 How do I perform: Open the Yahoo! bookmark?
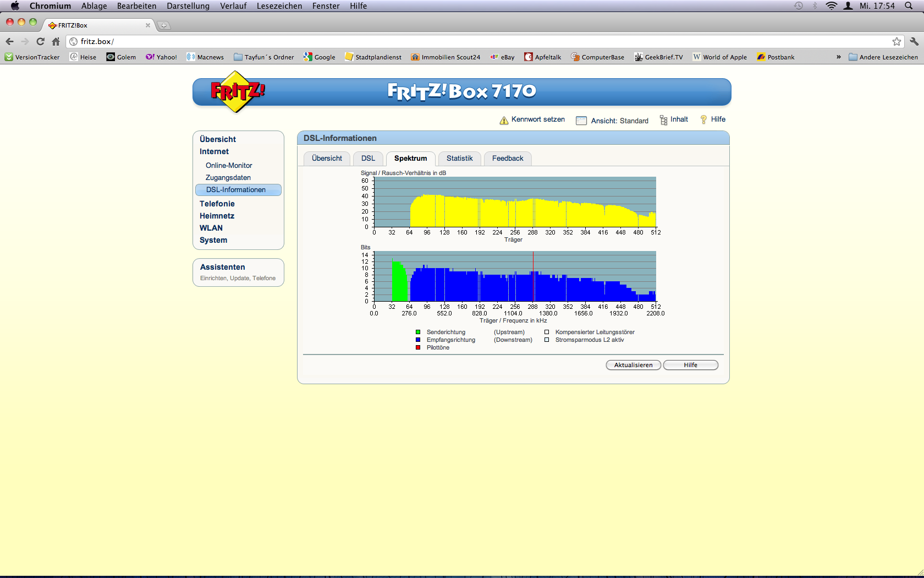pyautogui.click(x=161, y=57)
